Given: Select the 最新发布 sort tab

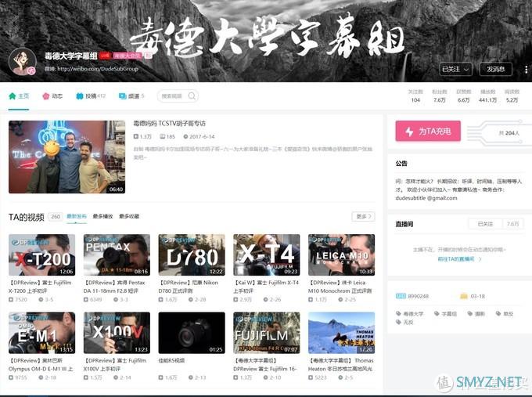Looking at the screenshot, I should click(77, 216).
